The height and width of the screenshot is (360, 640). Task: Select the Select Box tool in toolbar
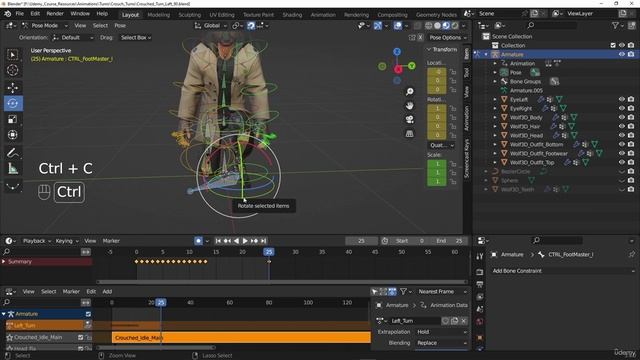coord(13,55)
